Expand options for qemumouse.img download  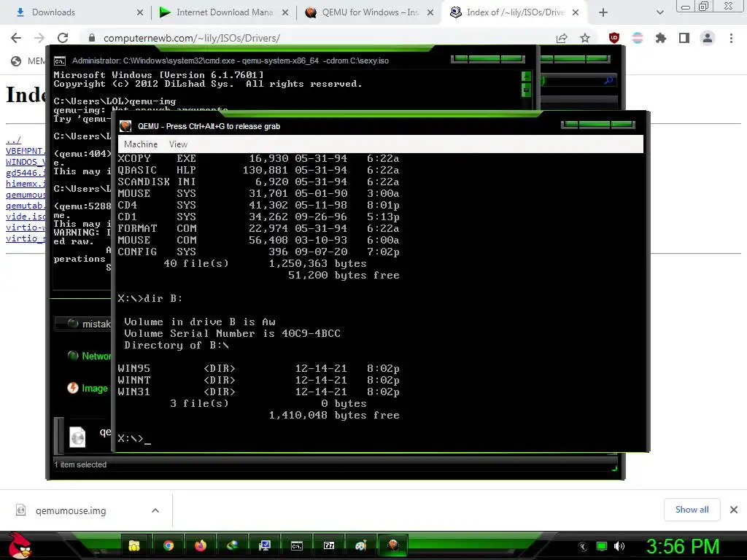click(x=155, y=510)
